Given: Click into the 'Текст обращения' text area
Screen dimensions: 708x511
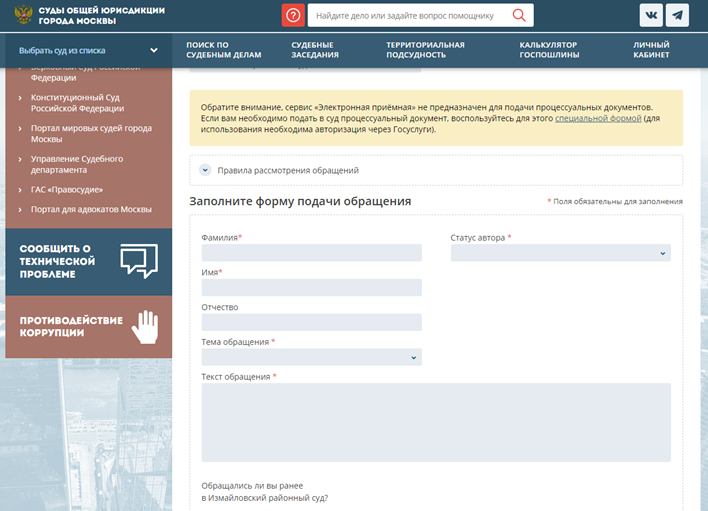Looking at the screenshot, I should 436,423.
